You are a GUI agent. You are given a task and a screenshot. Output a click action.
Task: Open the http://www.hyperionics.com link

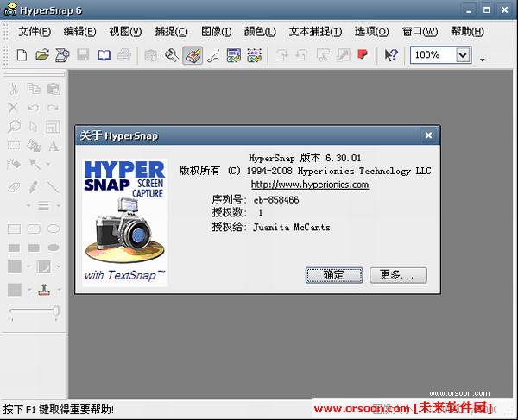click(x=310, y=185)
